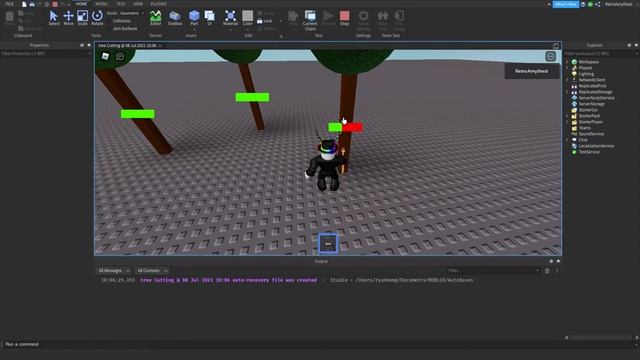Stop the running playtest
Image resolution: width=640 pixels, height=360 pixels.
click(x=344, y=18)
